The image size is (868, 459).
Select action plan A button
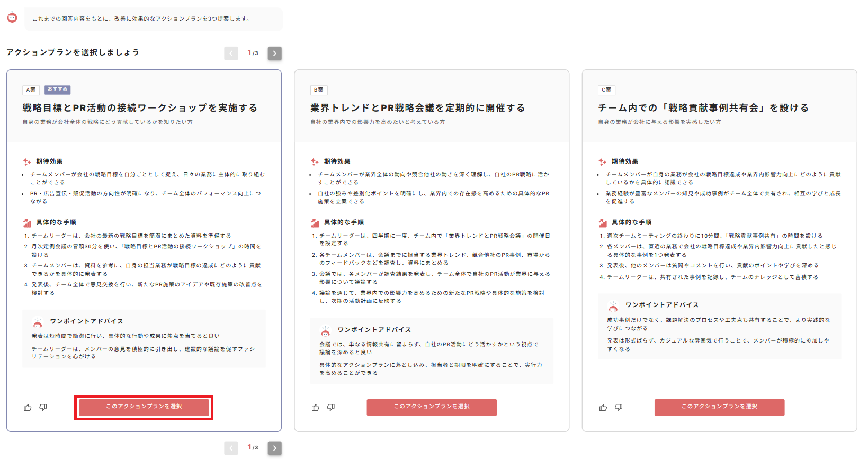[144, 407]
